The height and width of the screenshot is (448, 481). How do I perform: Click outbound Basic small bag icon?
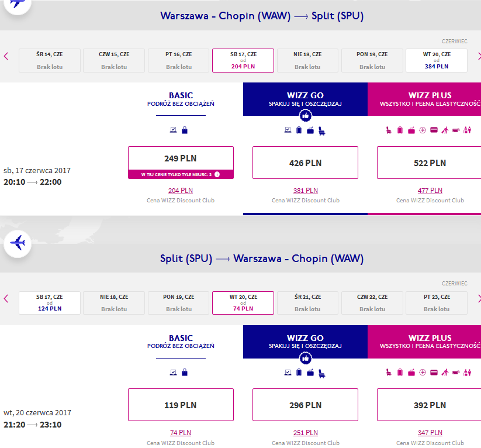[185, 130]
